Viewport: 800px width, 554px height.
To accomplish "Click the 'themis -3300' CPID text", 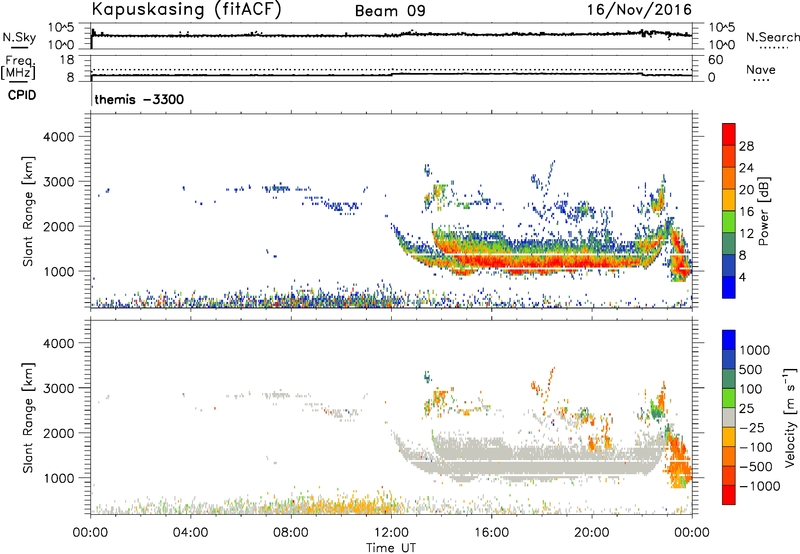I will (139, 99).
